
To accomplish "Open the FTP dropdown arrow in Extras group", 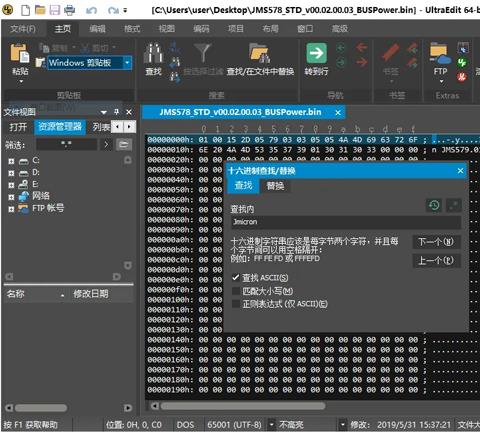I will [x=441, y=81].
